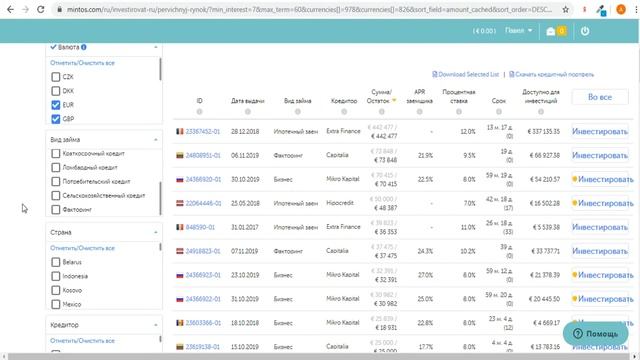Click the power logout icon
This screenshot has height=360, width=640.
pyautogui.click(x=585, y=31)
